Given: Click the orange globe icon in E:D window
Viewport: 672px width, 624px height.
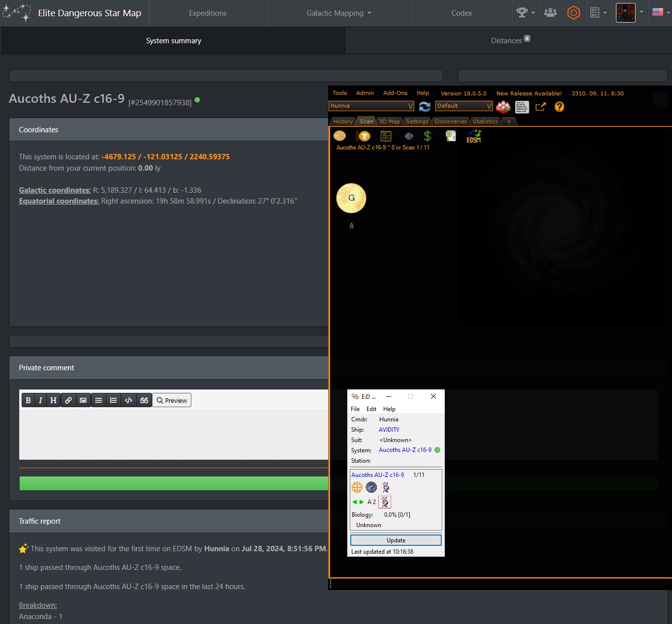Looking at the screenshot, I should pyautogui.click(x=357, y=487).
